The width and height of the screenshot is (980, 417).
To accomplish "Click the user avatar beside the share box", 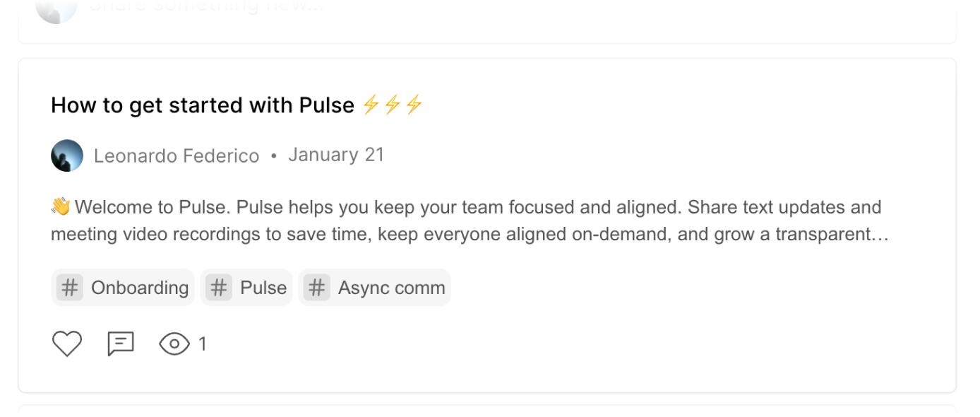I will (x=56, y=8).
